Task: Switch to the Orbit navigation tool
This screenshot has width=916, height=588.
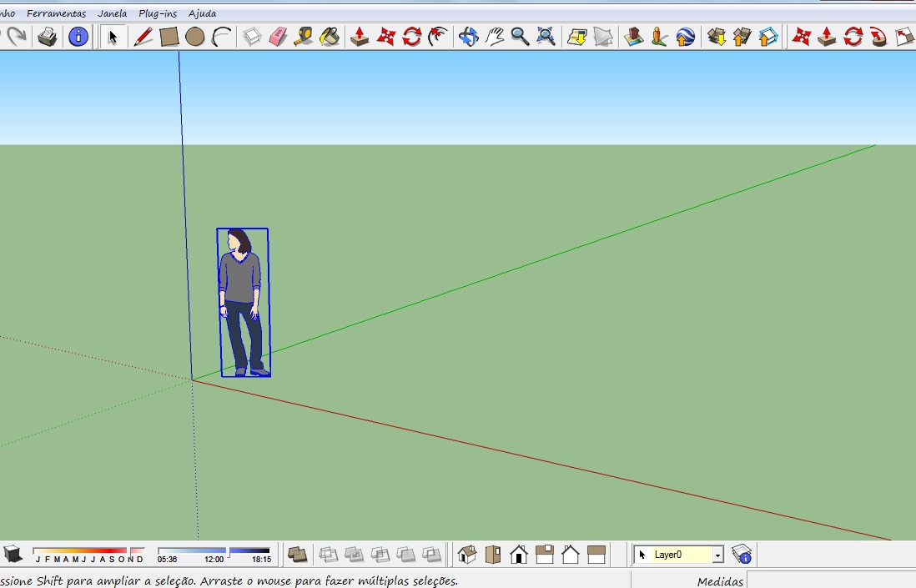Action: 470,37
